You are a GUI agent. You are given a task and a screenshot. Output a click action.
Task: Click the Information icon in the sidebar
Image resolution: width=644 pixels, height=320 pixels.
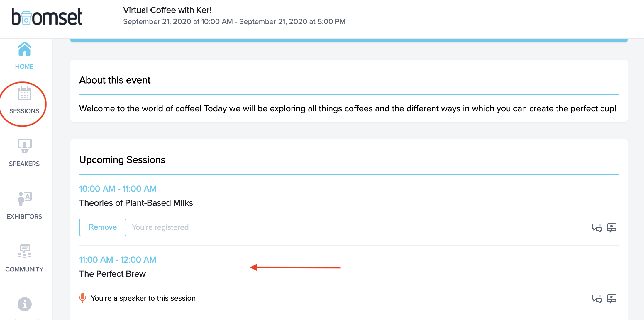pos(24,304)
